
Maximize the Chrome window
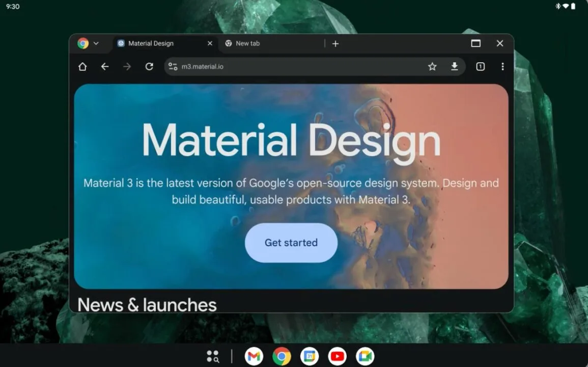(475, 44)
